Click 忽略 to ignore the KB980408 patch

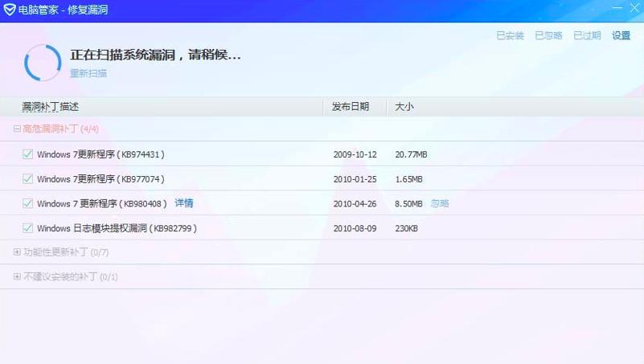click(440, 203)
